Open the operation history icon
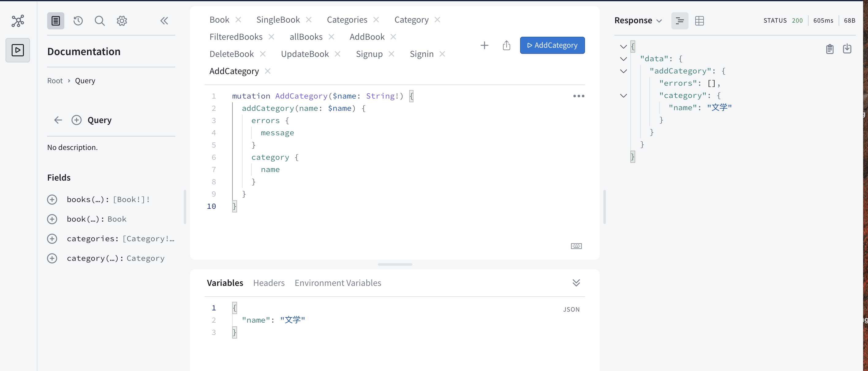 coord(78,21)
